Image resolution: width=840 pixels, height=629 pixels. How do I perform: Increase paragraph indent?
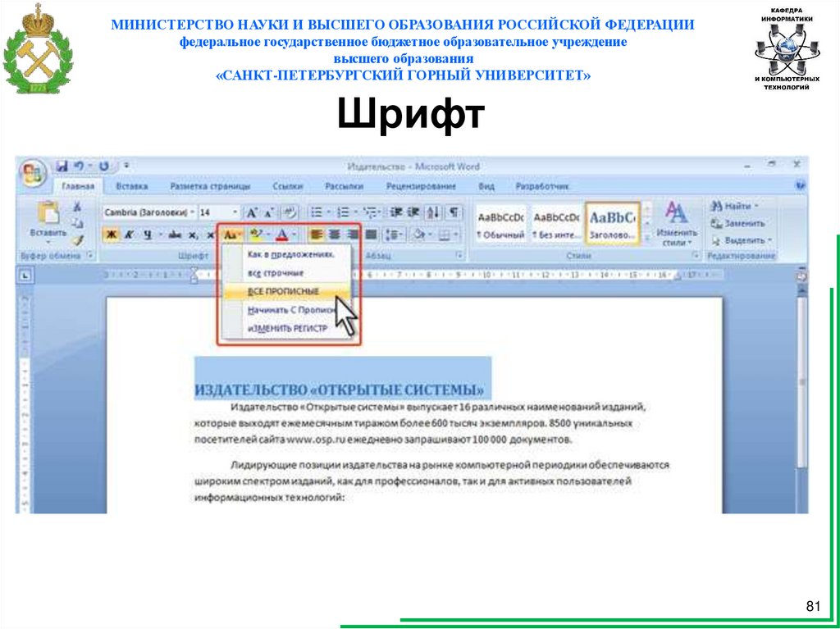pos(413,212)
